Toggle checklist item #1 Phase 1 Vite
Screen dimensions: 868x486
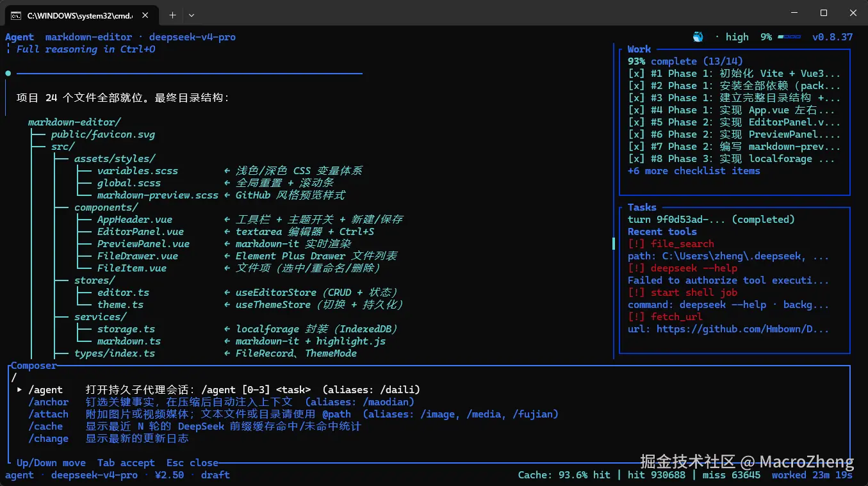[x=636, y=74]
